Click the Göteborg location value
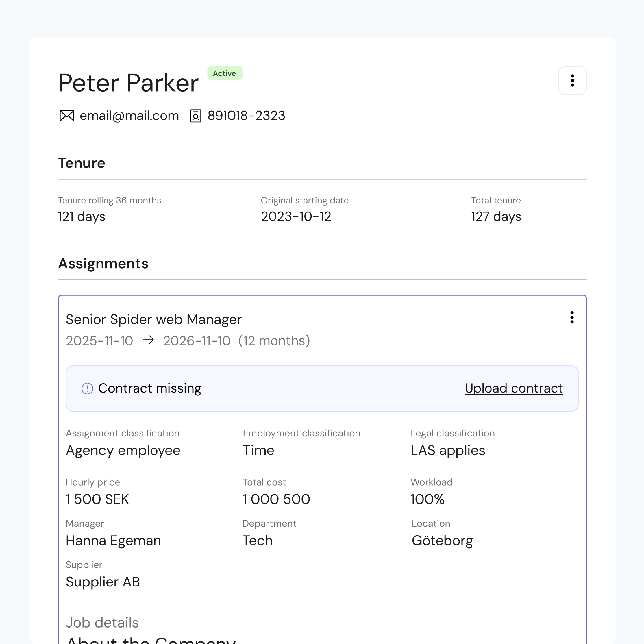 [x=442, y=541]
